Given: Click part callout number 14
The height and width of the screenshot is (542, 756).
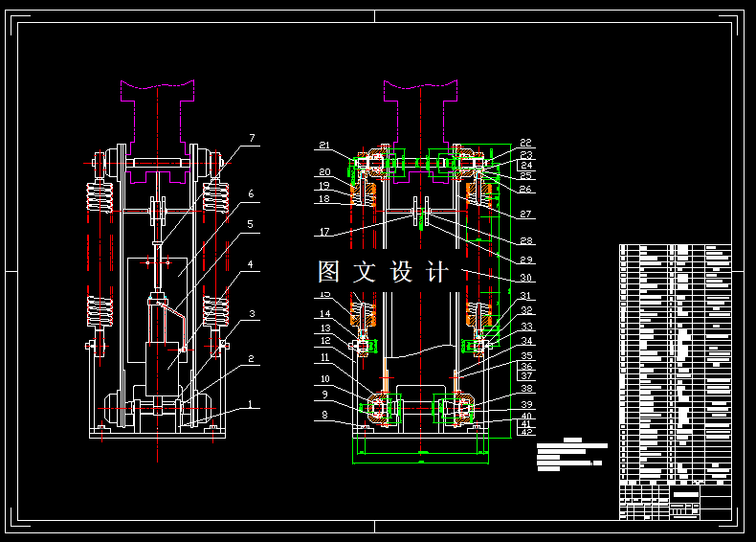Looking at the screenshot, I should [x=325, y=314].
